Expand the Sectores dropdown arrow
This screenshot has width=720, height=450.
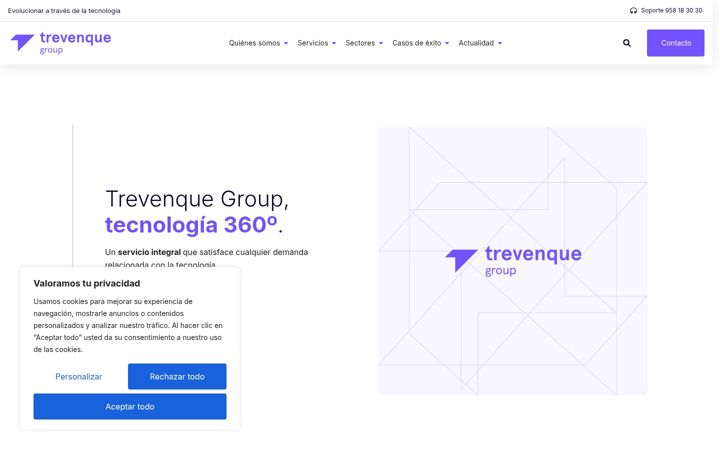pos(381,43)
